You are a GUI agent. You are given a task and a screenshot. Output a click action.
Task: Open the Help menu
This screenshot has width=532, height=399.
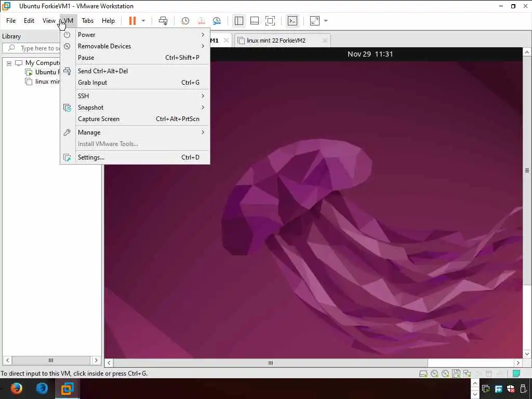108,21
